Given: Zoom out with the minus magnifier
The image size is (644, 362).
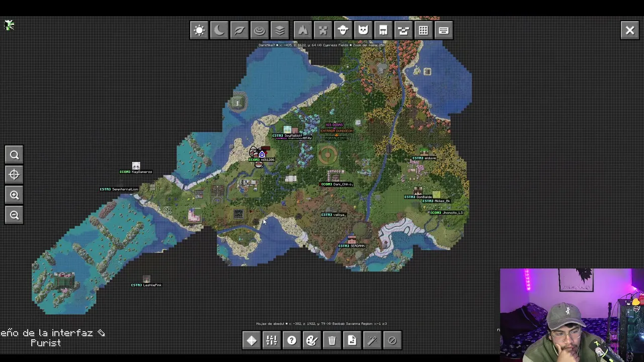Looking at the screenshot, I should click(14, 215).
